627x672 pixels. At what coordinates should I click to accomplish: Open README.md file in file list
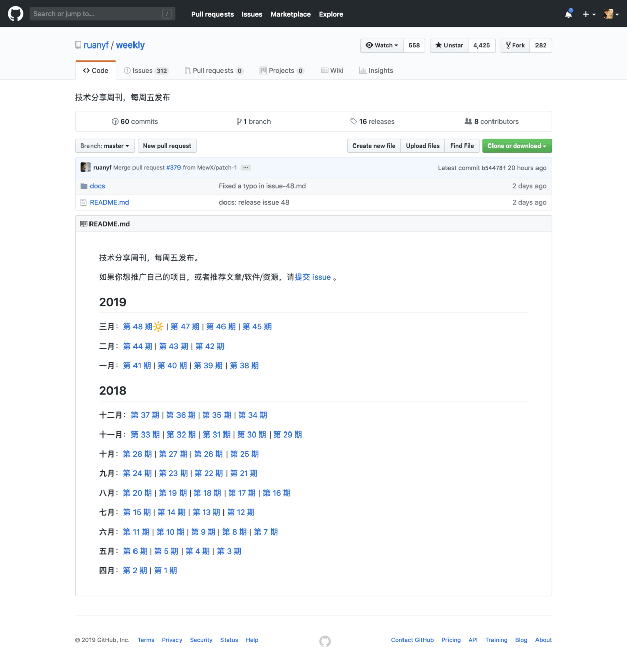pyautogui.click(x=109, y=202)
